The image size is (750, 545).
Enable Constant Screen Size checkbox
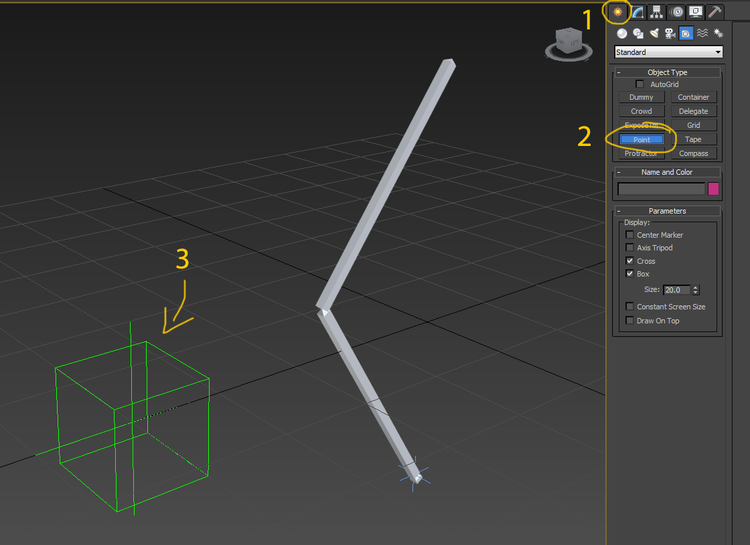(x=629, y=306)
